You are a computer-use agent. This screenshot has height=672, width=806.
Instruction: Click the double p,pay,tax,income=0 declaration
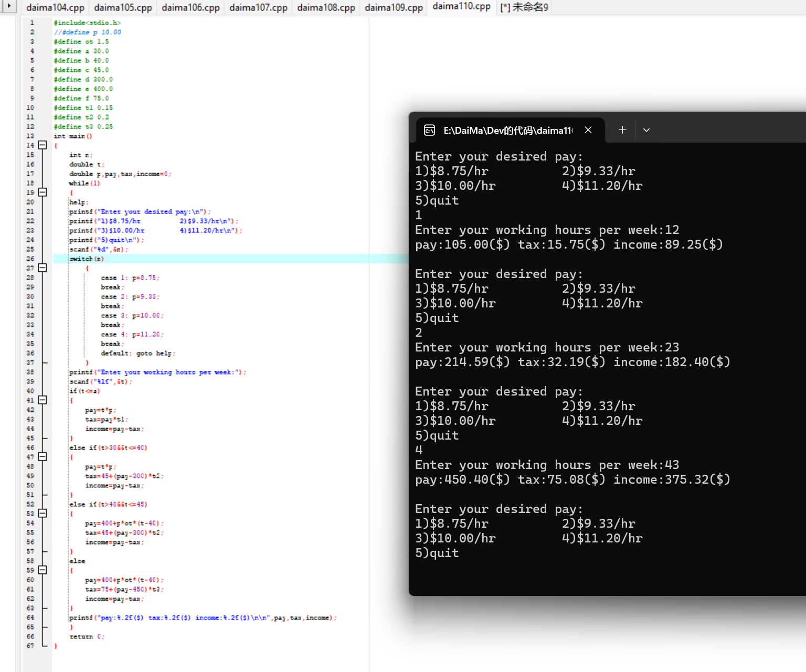pos(120,174)
